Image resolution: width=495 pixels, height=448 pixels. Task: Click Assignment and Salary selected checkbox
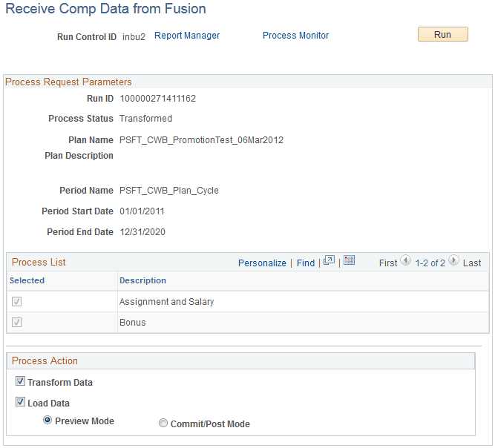pyautogui.click(x=17, y=302)
